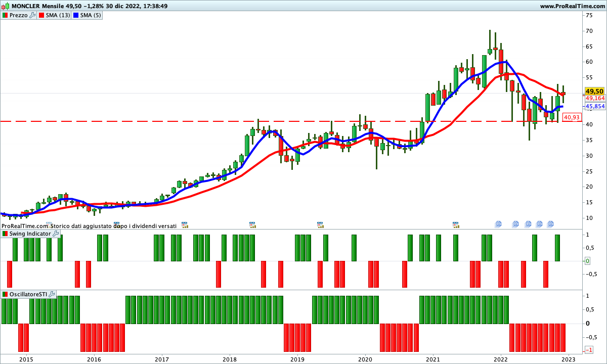The height and width of the screenshot is (364, 607).
Task: Click the 2021 year label on time axis
Action: 432,359
